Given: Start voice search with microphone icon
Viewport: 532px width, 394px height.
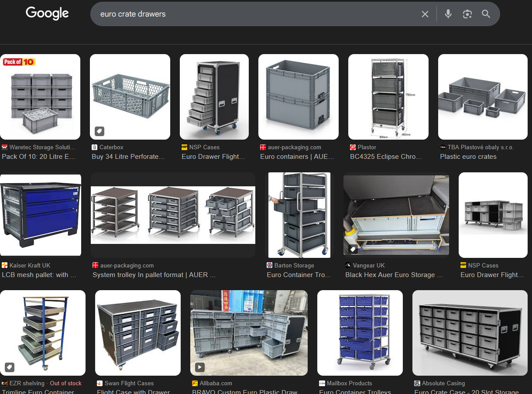Looking at the screenshot, I should pyautogui.click(x=448, y=14).
